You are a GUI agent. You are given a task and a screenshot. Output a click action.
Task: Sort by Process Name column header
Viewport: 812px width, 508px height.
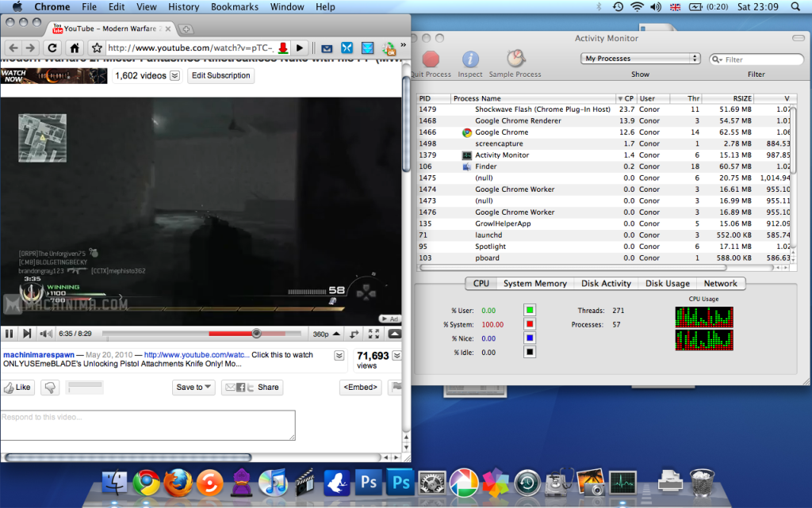point(532,98)
